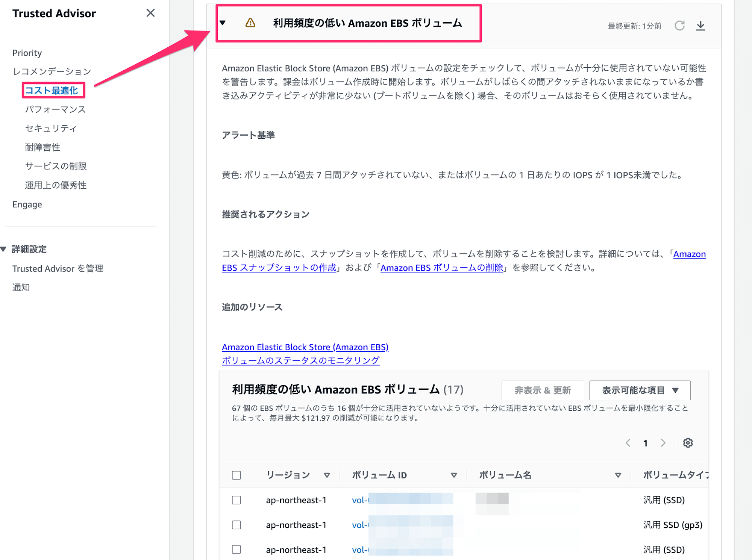Select サービスの制限 category

tap(56, 166)
